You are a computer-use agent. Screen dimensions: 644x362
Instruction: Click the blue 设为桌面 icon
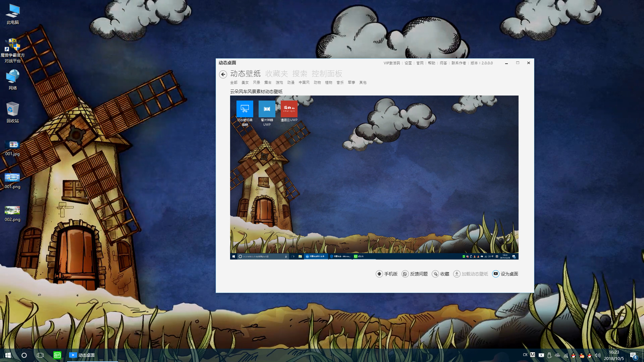click(496, 274)
